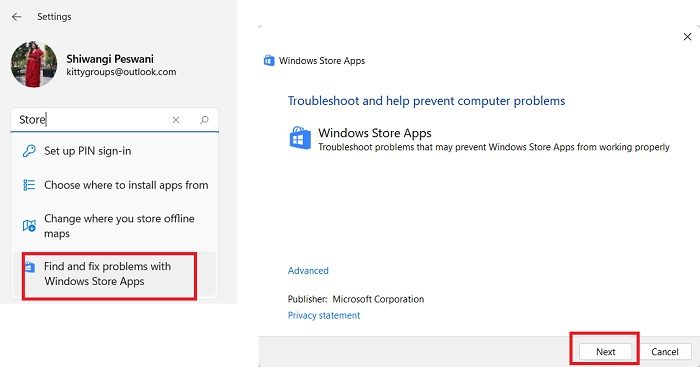Click the Settings window title text
The image size is (700, 367).
54,17
